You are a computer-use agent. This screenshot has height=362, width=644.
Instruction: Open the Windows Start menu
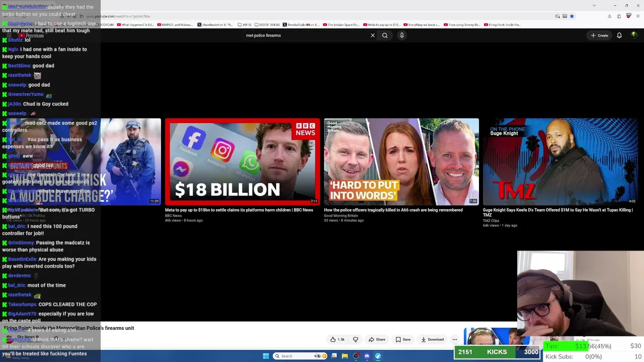pyautogui.click(x=266, y=356)
